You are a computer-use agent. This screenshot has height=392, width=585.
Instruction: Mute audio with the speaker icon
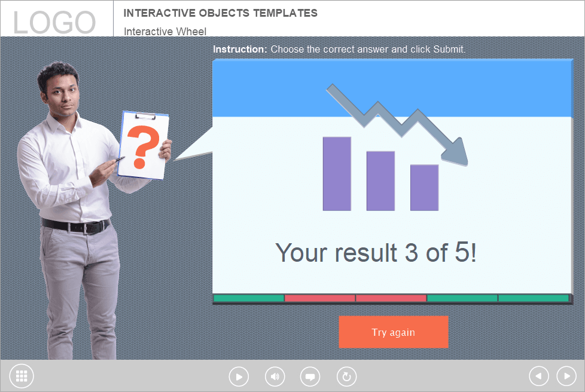275,376
